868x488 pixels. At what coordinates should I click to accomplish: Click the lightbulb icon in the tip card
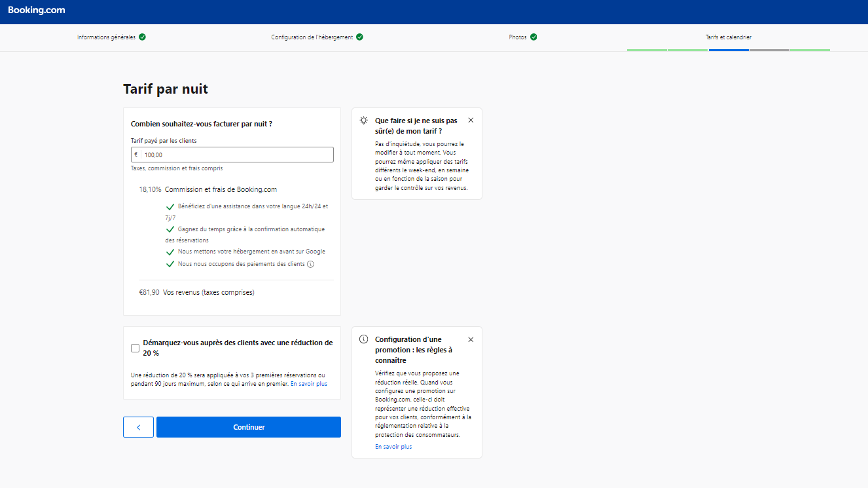coord(364,121)
